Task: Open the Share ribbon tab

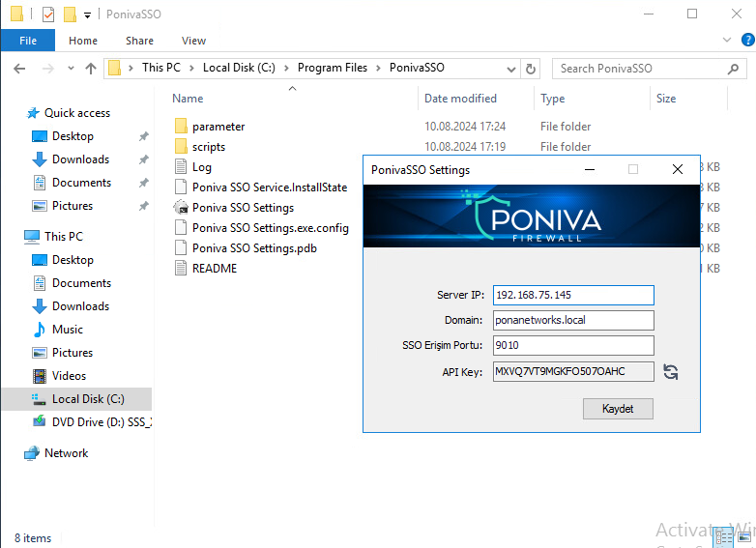Action: (139, 41)
